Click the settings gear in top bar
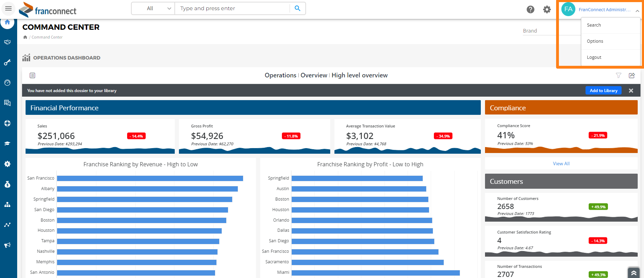Image resolution: width=644 pixels, height=278 pixels. [547, 9]
